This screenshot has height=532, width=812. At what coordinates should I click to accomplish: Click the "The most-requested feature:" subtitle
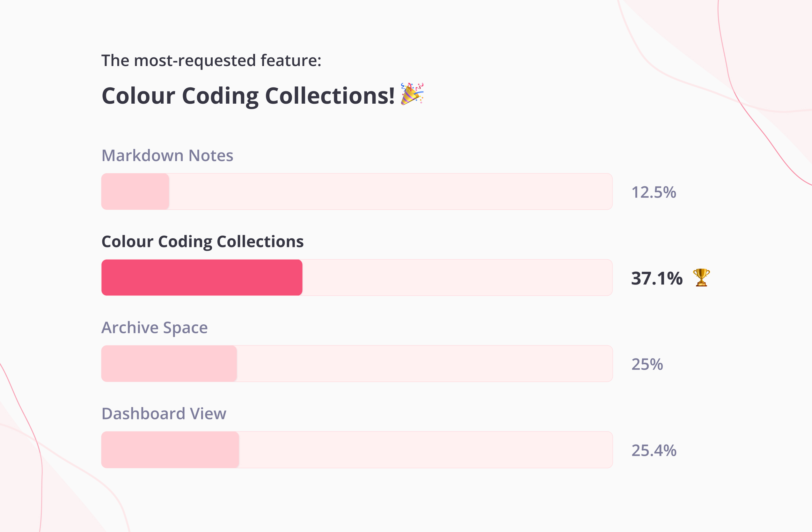pos(211,60)
